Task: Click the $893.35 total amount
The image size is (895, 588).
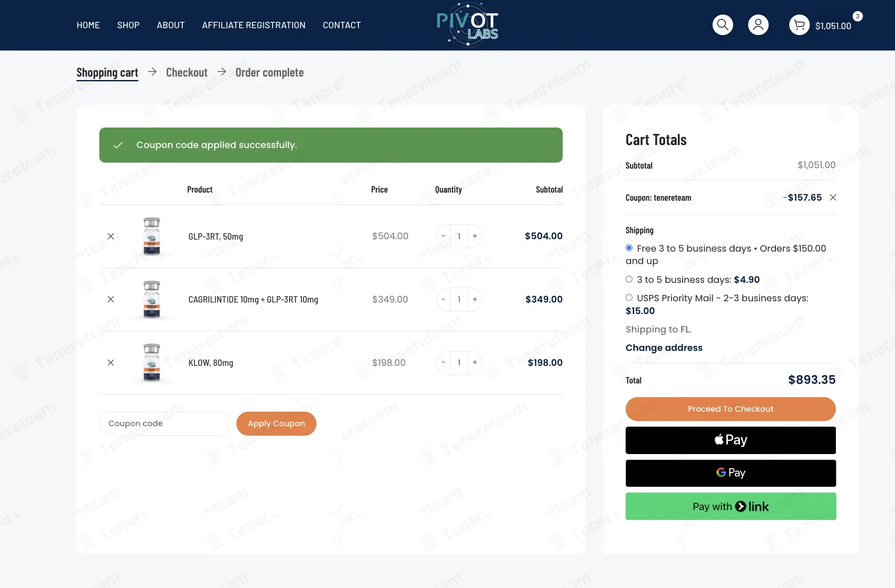Action: pyautogui.click(x=811, y=380)
